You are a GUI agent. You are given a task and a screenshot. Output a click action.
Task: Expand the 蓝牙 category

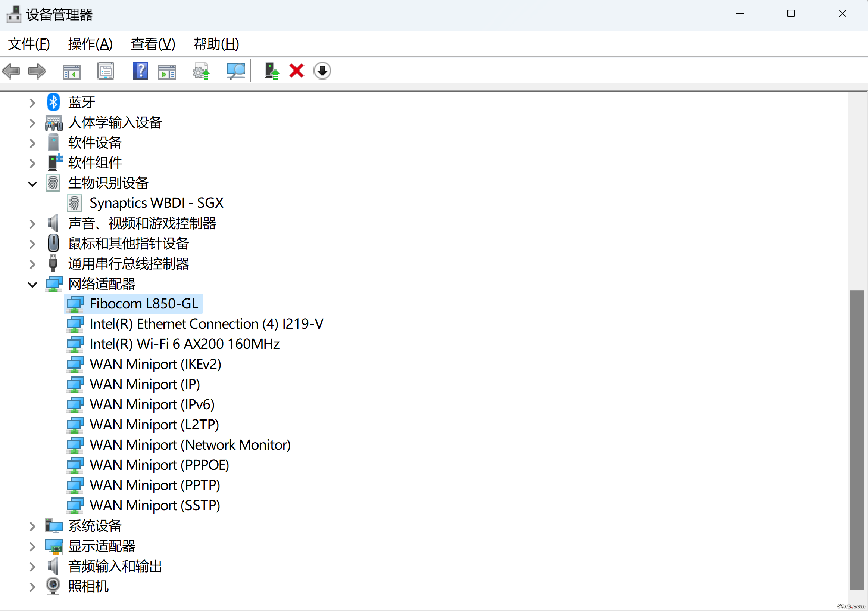(32, 103)
